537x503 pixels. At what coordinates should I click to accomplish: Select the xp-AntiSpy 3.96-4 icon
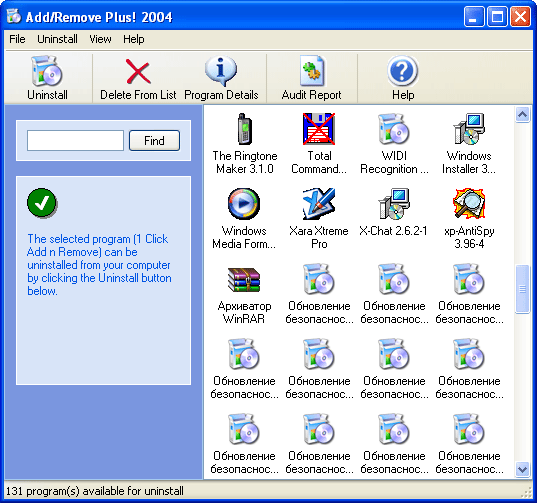[x=469, y=203]
